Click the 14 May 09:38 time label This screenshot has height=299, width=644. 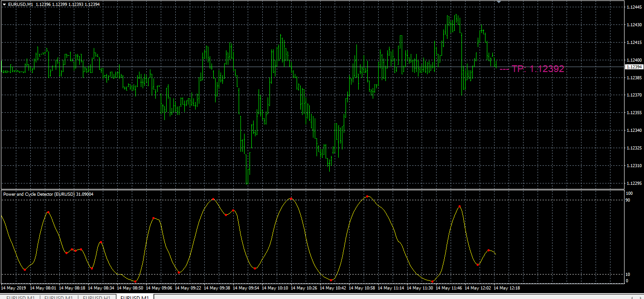pyautogui.click(x=217, y=288)
